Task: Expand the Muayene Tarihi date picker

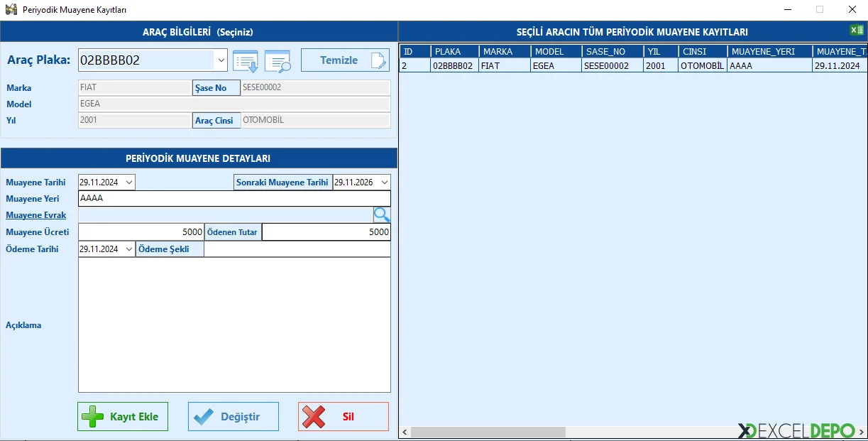Action: pos(128,183)
